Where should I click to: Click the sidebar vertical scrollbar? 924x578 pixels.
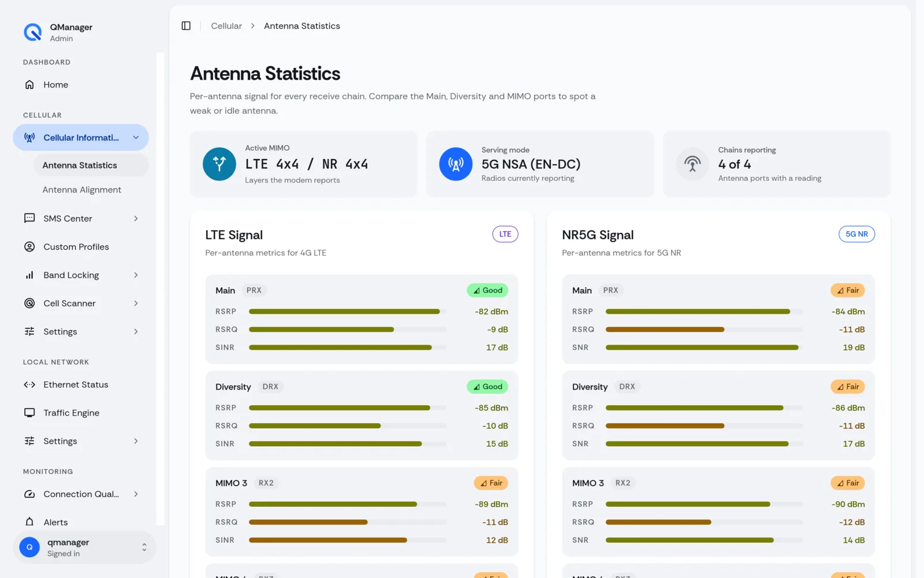click(161, 289)
